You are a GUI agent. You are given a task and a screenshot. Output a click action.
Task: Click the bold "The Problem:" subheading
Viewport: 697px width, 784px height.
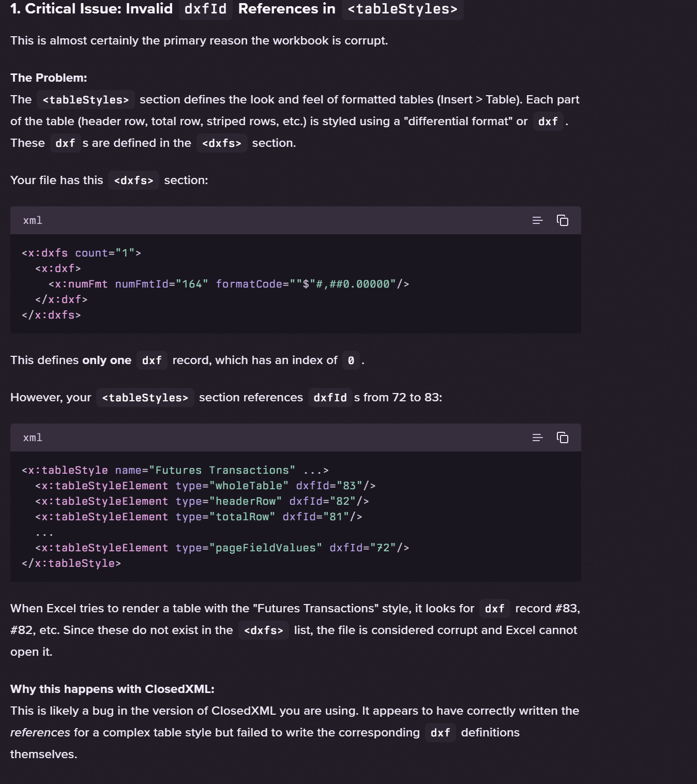(49, 78)
